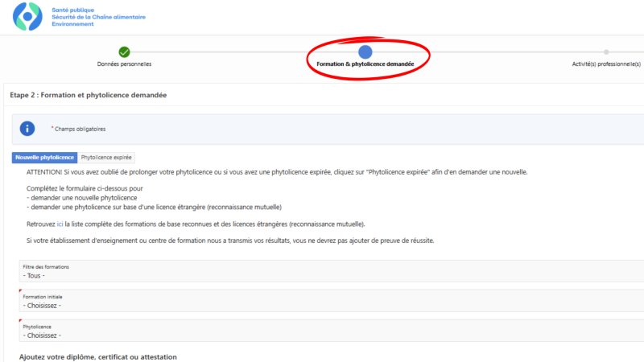Click the Formation & phytolicence demandée step label
Screen dimensions: 644x362
365,64
